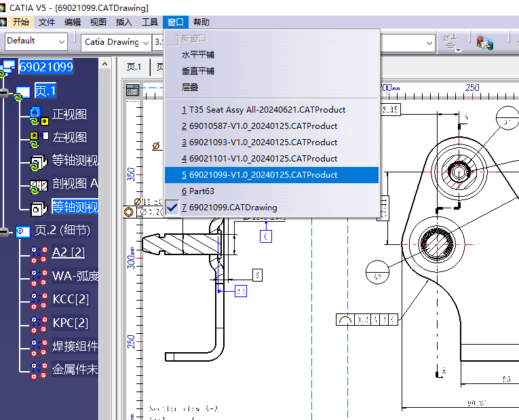Select 正视图 front view in tree

[x=69, y=114]
